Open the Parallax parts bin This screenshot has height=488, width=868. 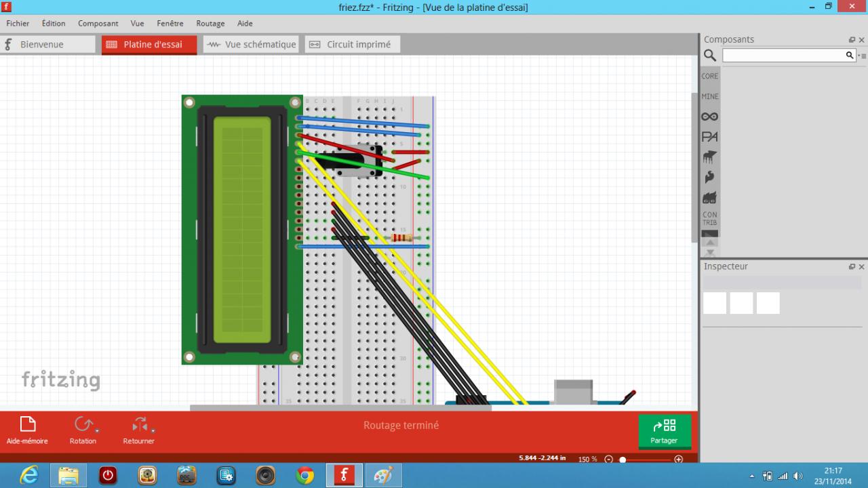(709, 137)
